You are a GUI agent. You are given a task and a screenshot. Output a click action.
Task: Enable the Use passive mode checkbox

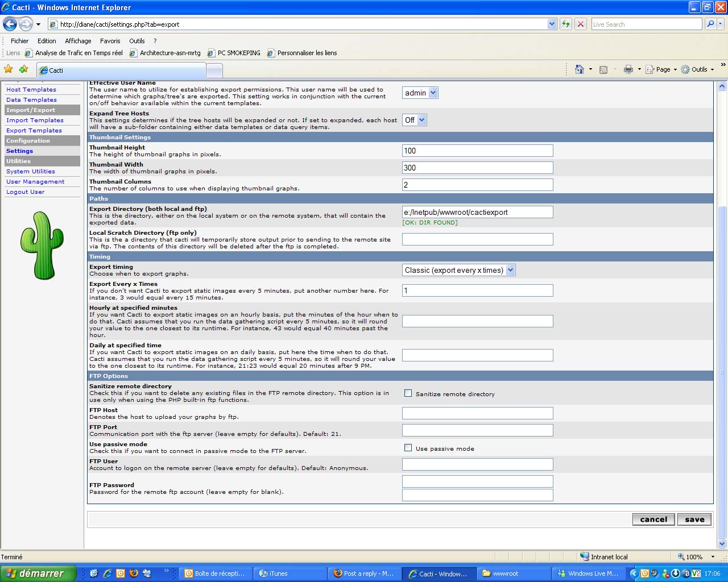click(x=408, y=447)
